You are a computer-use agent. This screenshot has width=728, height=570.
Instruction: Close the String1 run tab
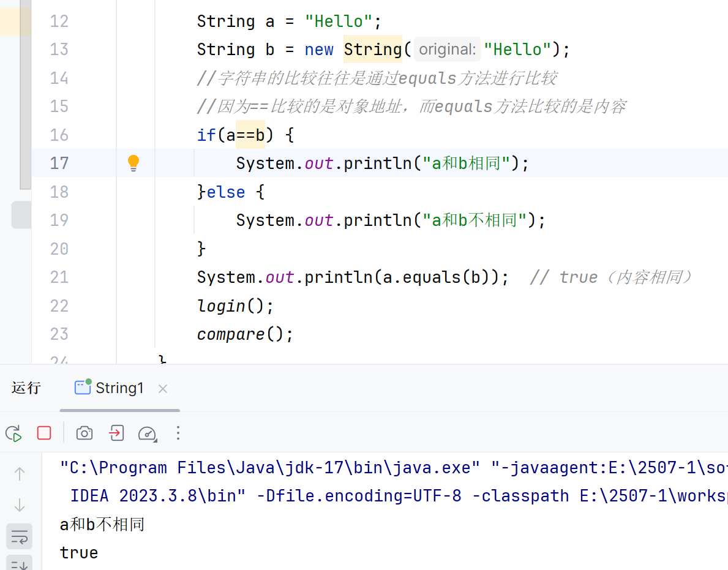[162, 389]
